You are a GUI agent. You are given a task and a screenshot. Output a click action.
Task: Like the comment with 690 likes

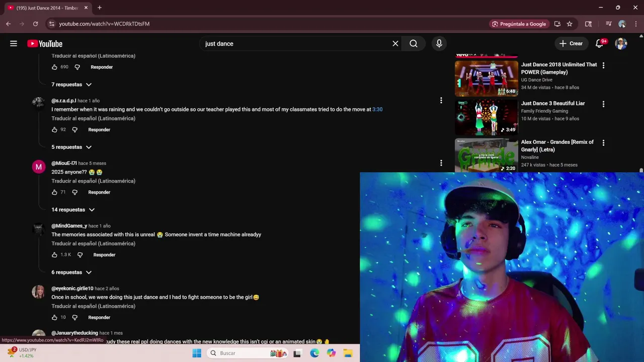coord(54,67)
